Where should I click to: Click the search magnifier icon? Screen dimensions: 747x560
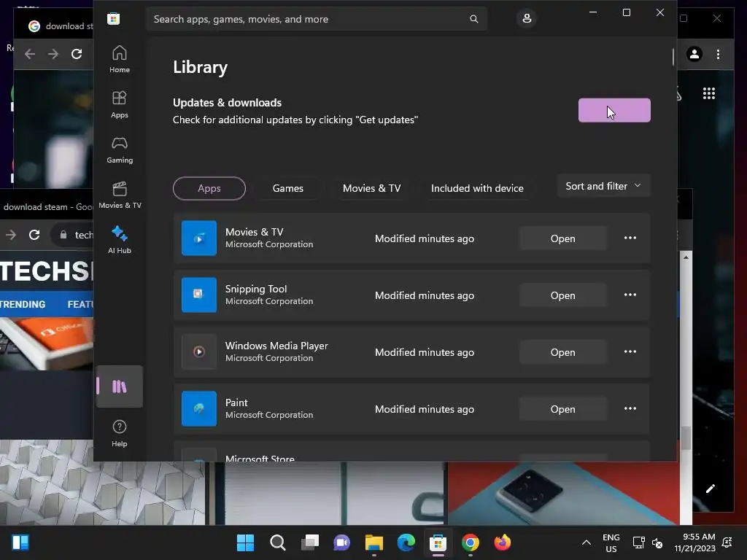point(473,19)
